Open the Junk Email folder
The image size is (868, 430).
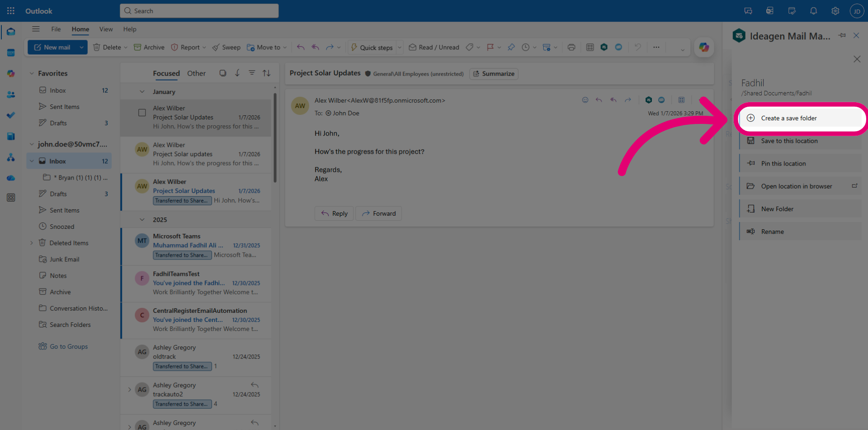(x=64, y=259)
